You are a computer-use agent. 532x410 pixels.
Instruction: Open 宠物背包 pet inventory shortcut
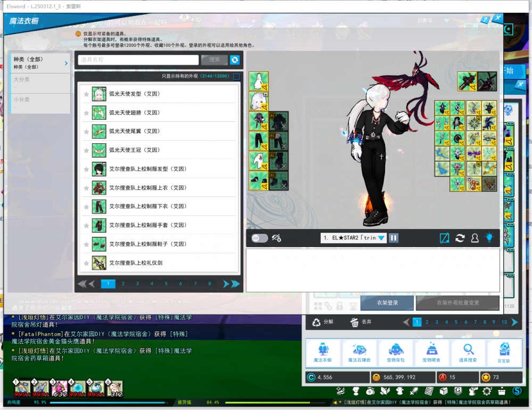click(396, 352)
